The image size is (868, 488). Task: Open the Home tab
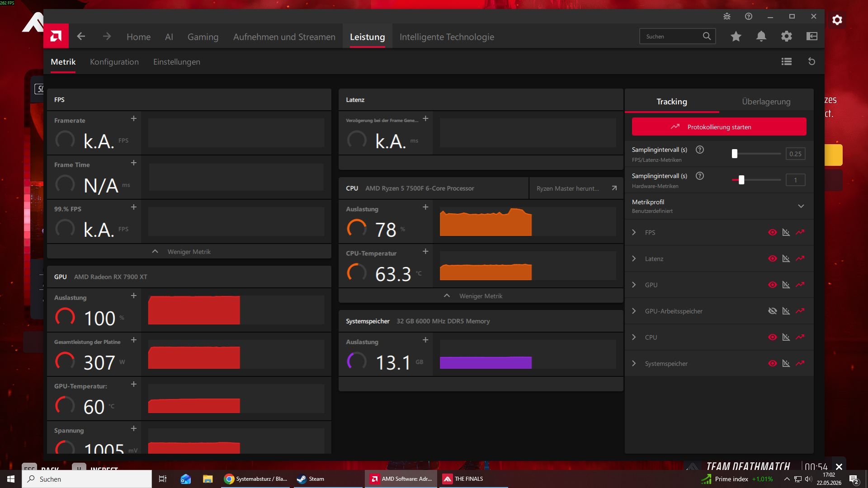pyautogui.click(x=138, y=37)
